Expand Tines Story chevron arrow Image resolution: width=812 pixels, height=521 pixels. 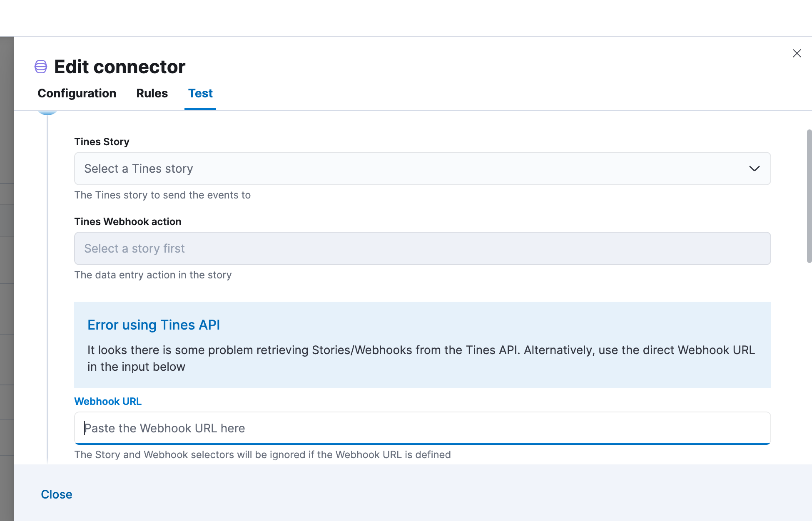tap(754, 169)
